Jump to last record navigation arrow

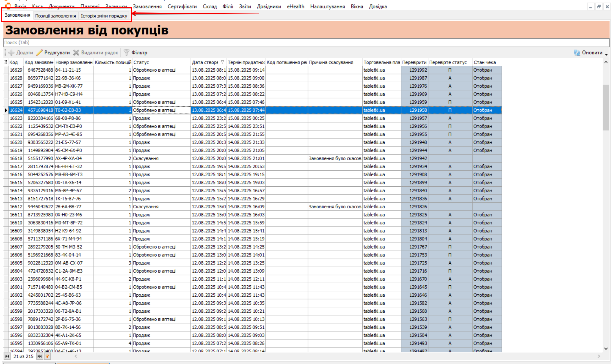pyautogui.click(x=40, y=356)
